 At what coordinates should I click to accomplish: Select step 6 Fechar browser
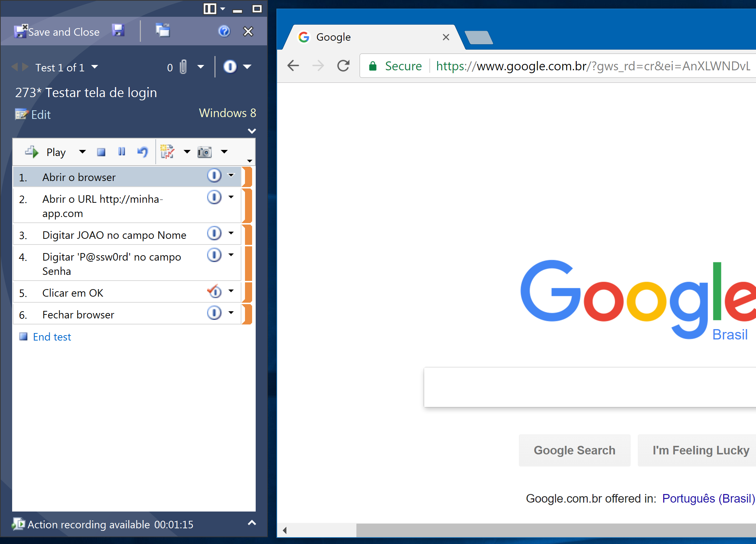(127, 314)
